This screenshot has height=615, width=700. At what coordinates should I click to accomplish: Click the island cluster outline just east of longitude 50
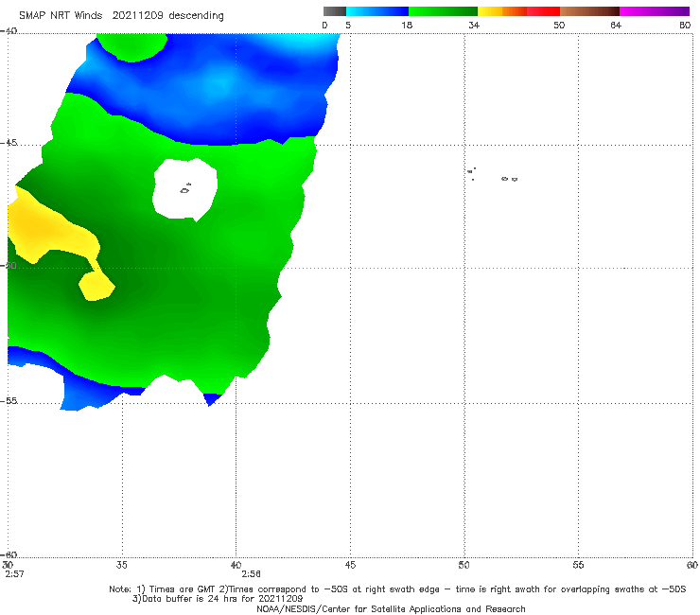tap(471, 173)
